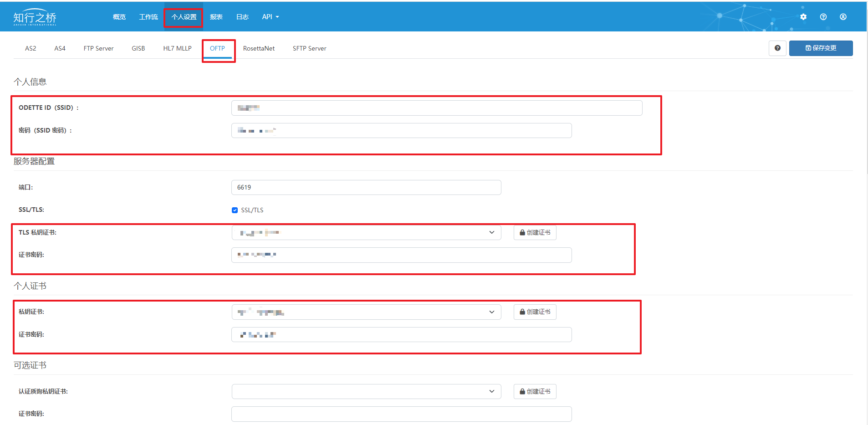The image size is (868, 425).
Task: Click the 知行之桥 logo
Action: (x=35, y=17)
